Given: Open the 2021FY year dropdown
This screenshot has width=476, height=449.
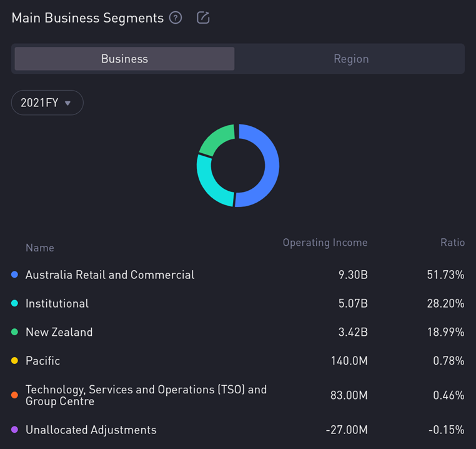Looking at the screenshot, I should [47, 103].
